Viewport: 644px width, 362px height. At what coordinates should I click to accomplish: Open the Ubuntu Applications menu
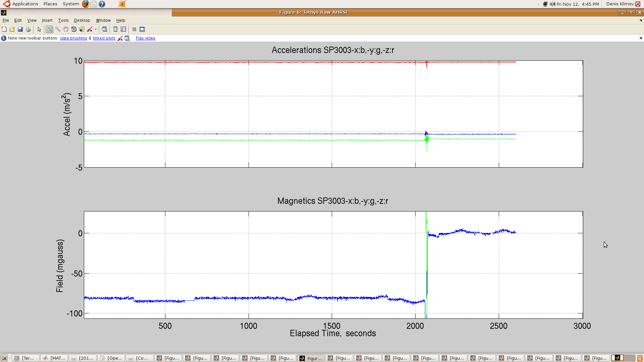coord(21,4)
